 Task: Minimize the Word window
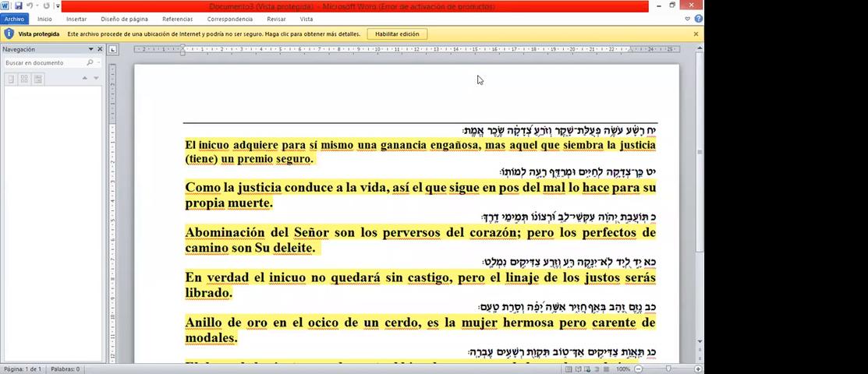(x=659, y=5)
